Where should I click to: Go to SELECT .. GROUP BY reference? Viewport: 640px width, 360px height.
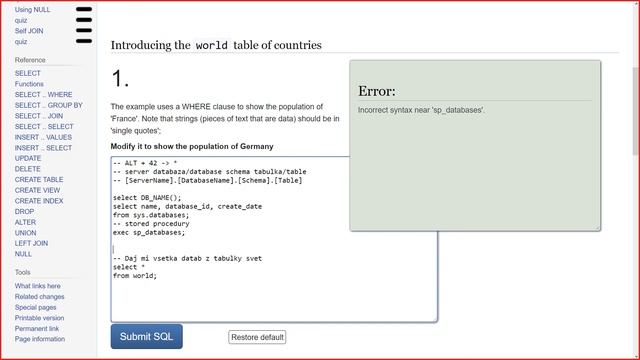pos(49,105)
